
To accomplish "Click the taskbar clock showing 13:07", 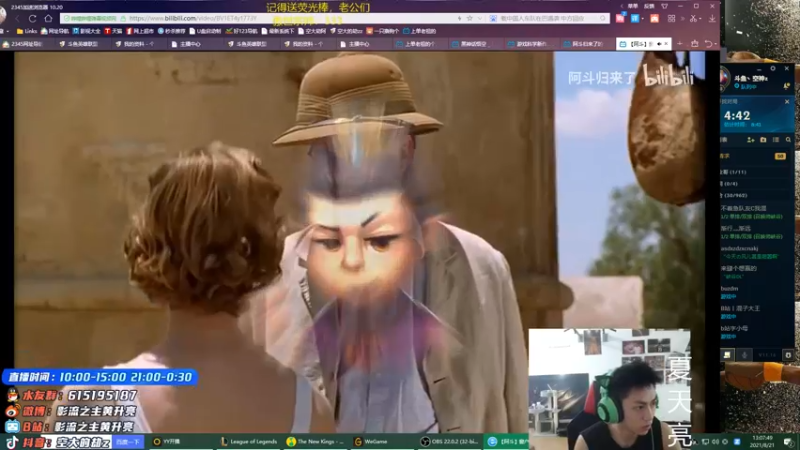I will pyautogui.click(x=762, y=441).
